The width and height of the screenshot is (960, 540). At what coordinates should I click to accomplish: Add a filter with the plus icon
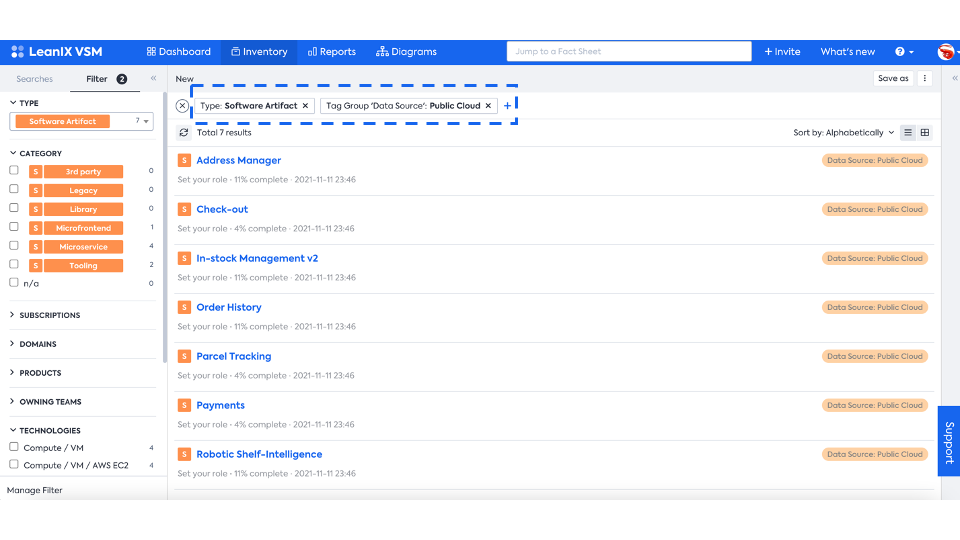point(508,106)
